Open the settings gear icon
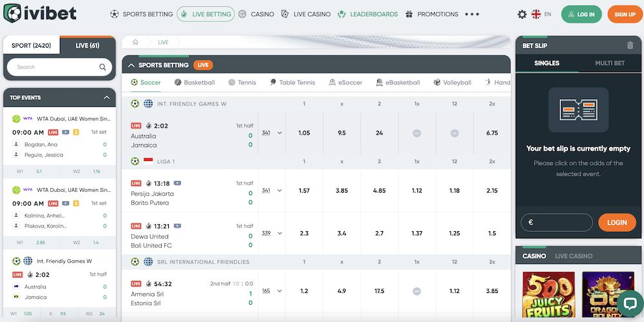 522,14
